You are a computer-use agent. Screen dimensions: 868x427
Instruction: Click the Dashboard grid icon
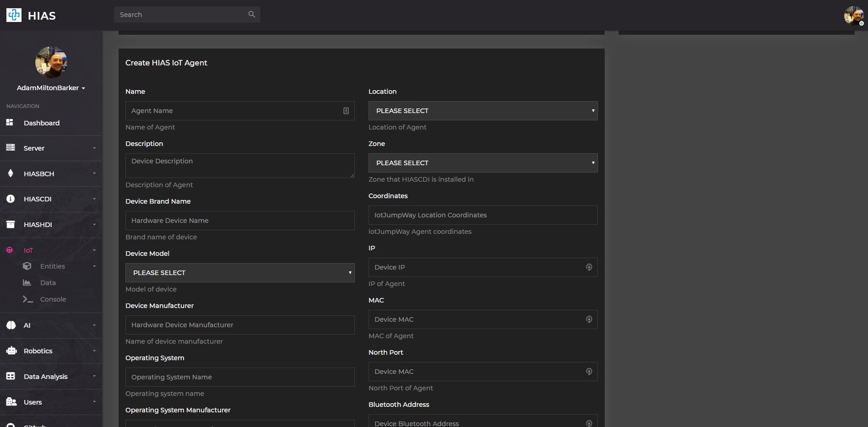point(10,123)
